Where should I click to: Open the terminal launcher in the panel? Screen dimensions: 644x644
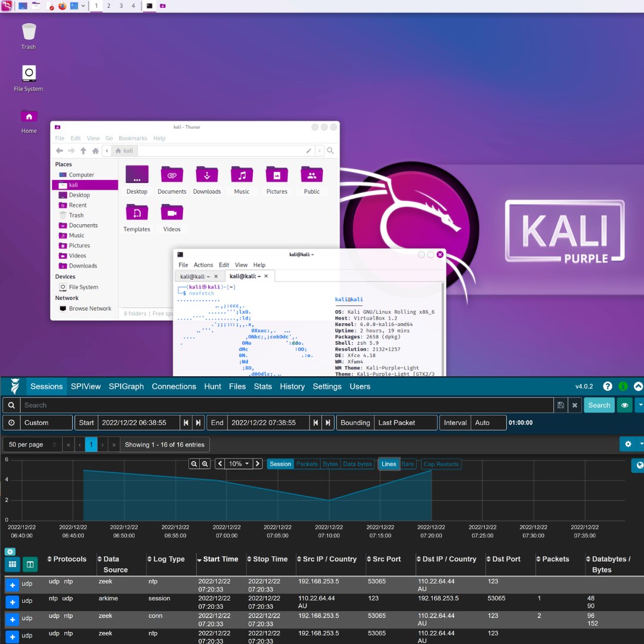point(74,6)
